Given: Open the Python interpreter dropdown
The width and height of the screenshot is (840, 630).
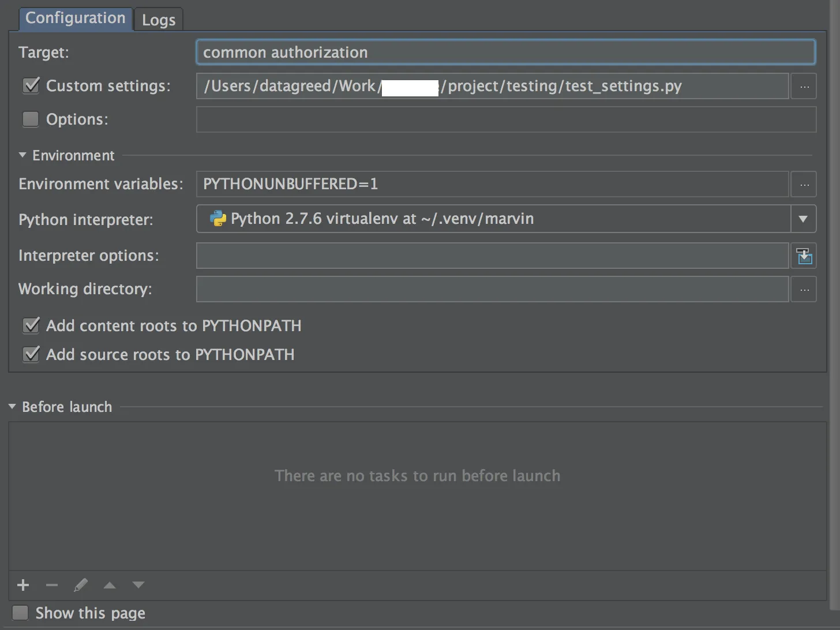Looking at the screenshot, I should pyautogui.click(x=803, y=219).
